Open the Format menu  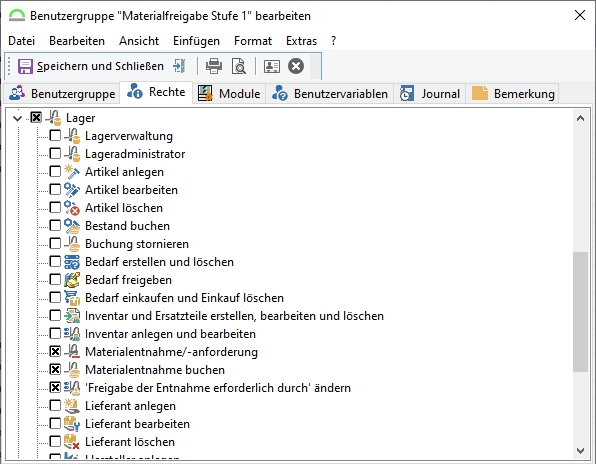[253, 41]
